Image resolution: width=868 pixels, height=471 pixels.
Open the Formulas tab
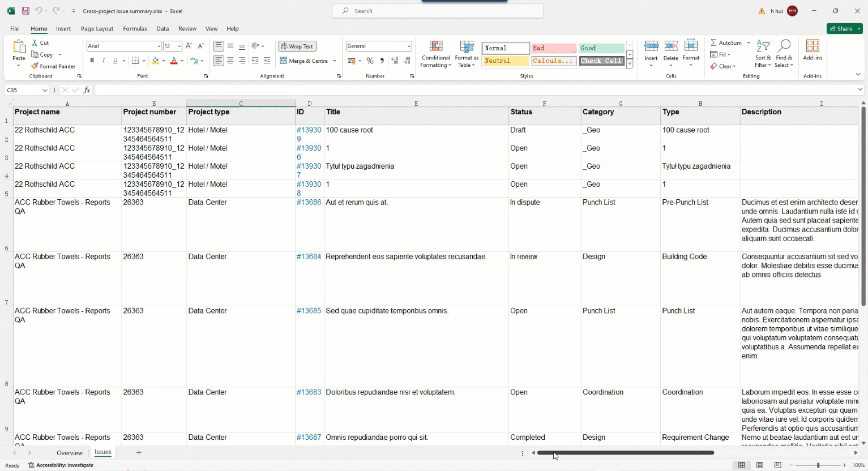[x=135, y=29]
